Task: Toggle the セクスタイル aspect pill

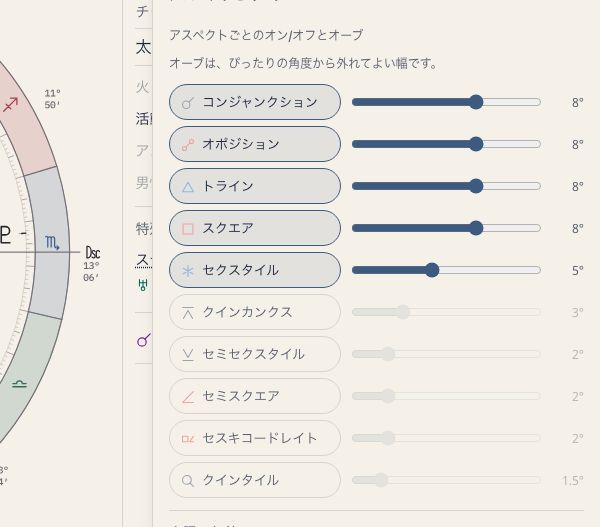Action: [x=255, y=270]
